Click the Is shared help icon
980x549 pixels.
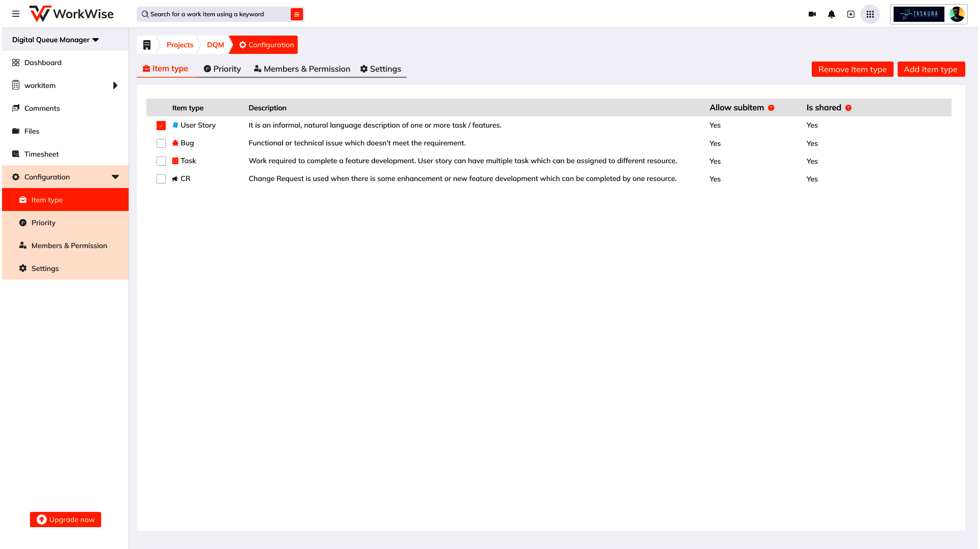848,108
